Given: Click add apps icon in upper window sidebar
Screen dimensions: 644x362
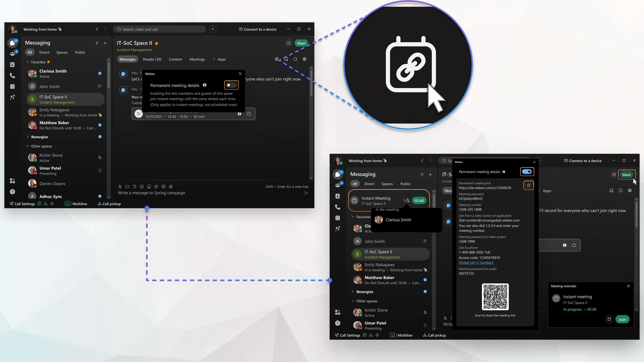Looking at the screenshot, I should pyautogui.click(x=12, y=181).
